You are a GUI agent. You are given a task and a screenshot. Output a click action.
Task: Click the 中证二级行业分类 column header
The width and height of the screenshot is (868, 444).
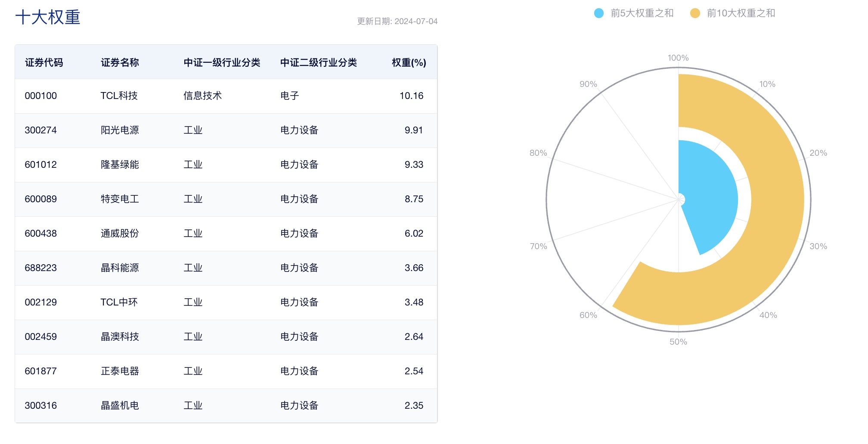318,62
